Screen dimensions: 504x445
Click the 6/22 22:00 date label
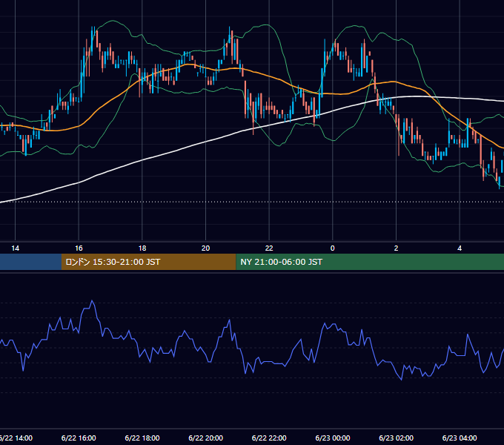tap(269, 438)
